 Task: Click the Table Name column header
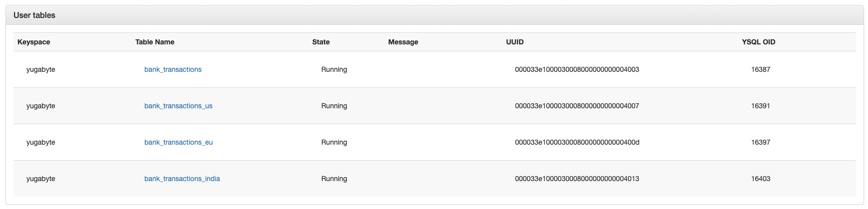coord(155,42)
